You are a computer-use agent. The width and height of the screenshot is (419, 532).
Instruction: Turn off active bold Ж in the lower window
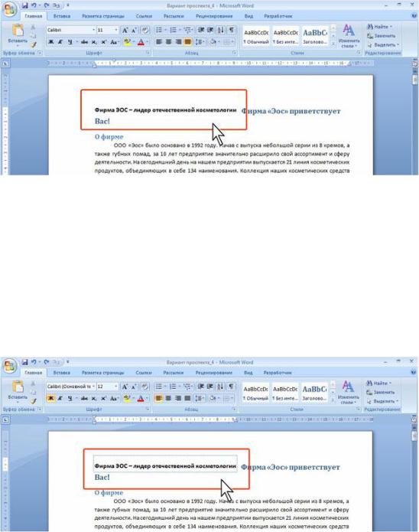pos(50,398)
